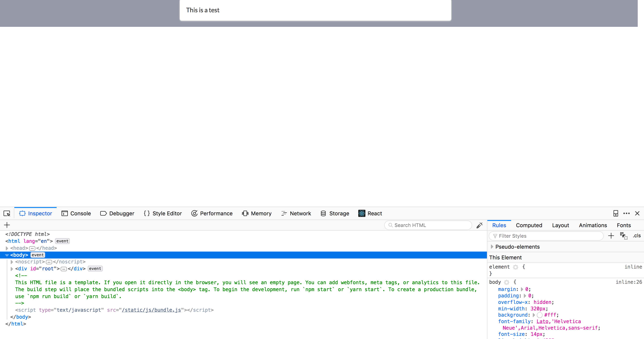Click the event badge next to html tag
This screenshot has height=339, width=644.
tap(62, 241)
